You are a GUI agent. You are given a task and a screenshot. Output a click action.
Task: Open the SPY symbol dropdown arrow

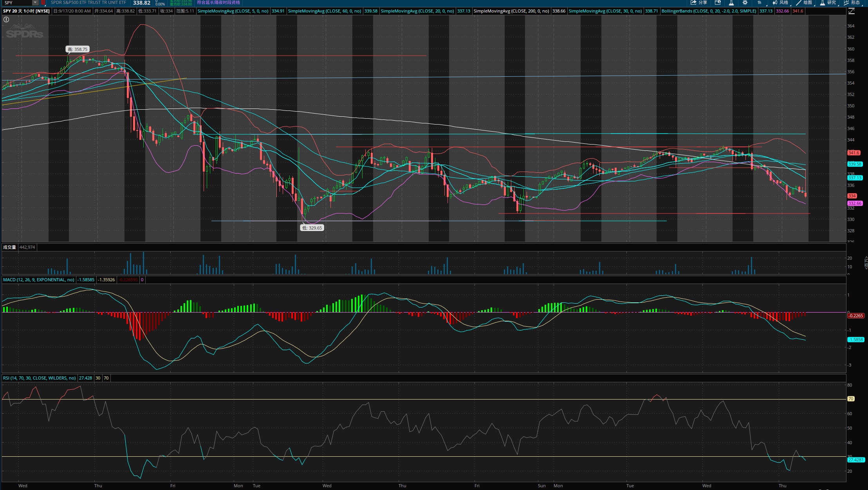[35, 3]
